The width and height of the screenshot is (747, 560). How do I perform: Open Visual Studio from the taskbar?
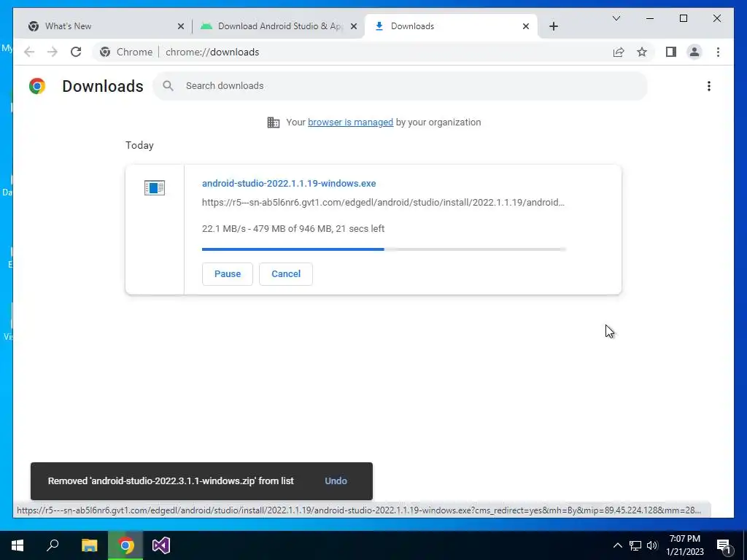[x=161, y=545]
